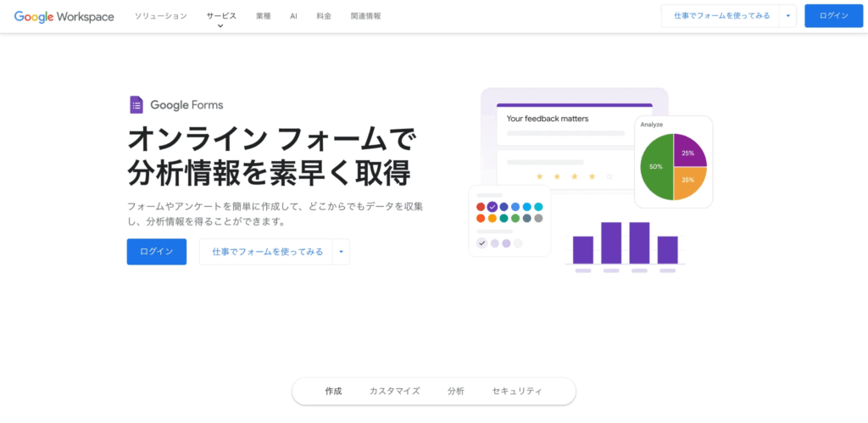Click the blue ログイン button in the header
The height and width of the screenshot is (423, 868).
coord(834,16)
